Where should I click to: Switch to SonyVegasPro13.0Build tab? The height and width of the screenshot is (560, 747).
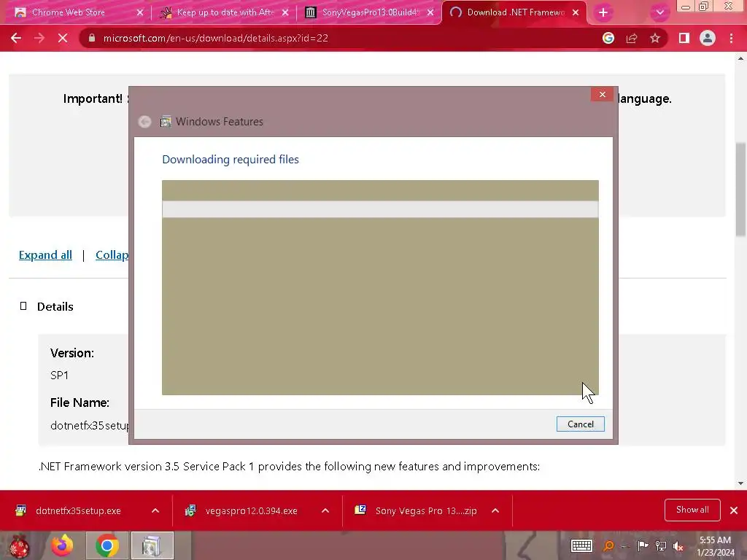tap(370, 12)
